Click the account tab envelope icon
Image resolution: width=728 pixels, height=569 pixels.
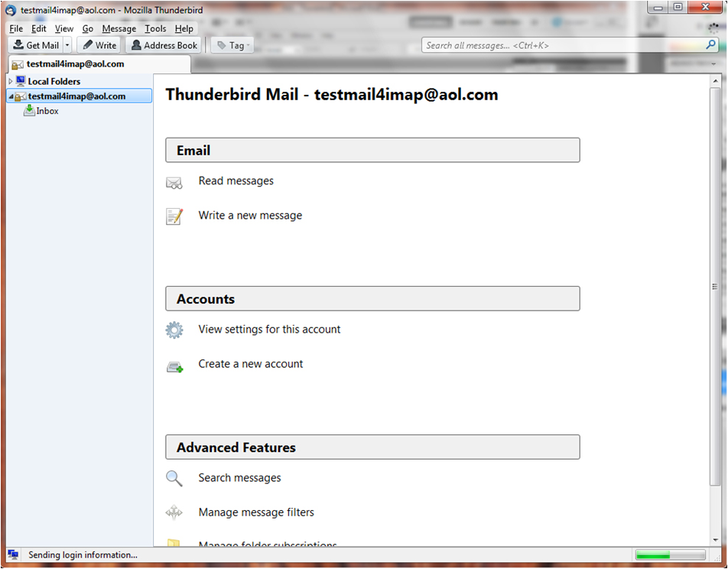point(17,64)
